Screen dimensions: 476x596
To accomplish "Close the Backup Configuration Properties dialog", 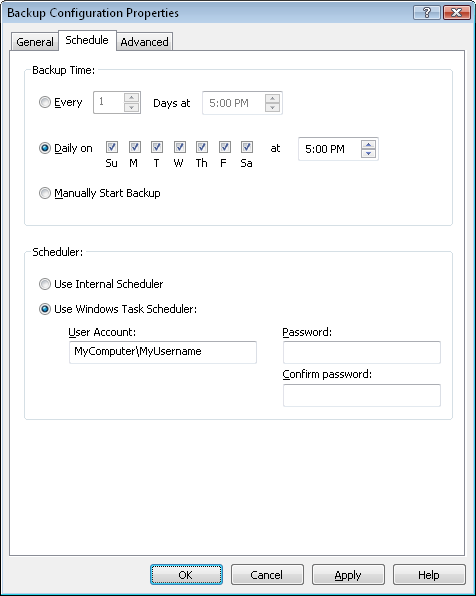I will [x=456, y=13].
